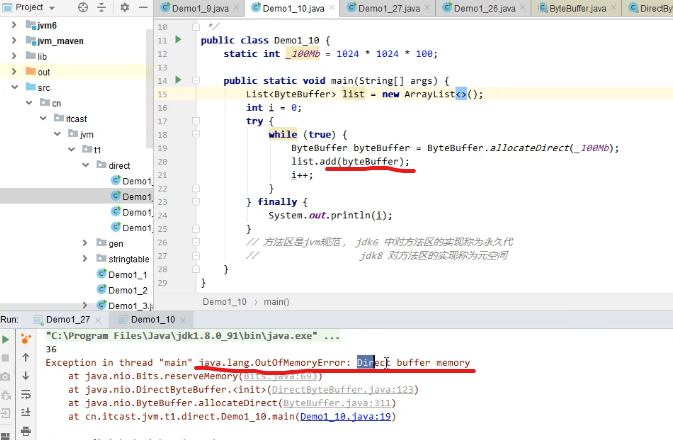Image resolution: width=673 pixels, height=440 pixels.
Task: Click the _100Mb variable on line 12
Action: click(303, 54)
